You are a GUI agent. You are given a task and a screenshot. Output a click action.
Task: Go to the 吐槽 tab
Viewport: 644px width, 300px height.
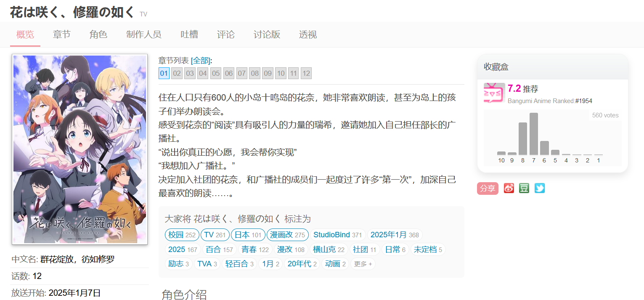[189, 35]
